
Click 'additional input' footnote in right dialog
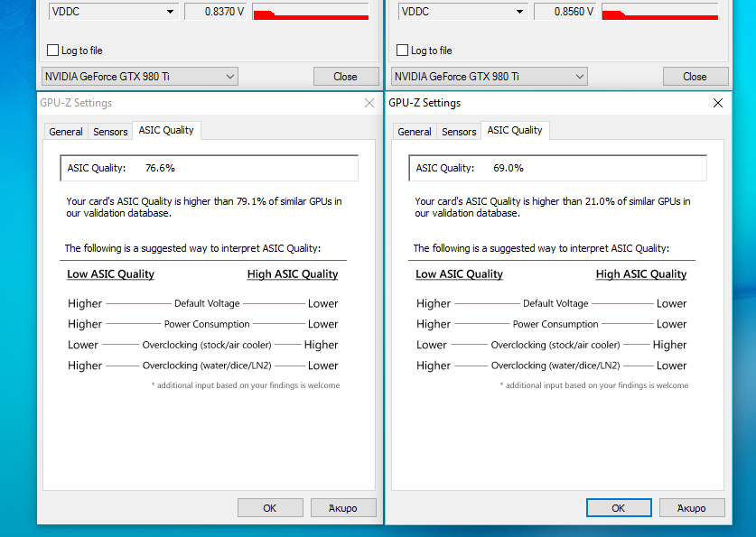pos(594,385)
